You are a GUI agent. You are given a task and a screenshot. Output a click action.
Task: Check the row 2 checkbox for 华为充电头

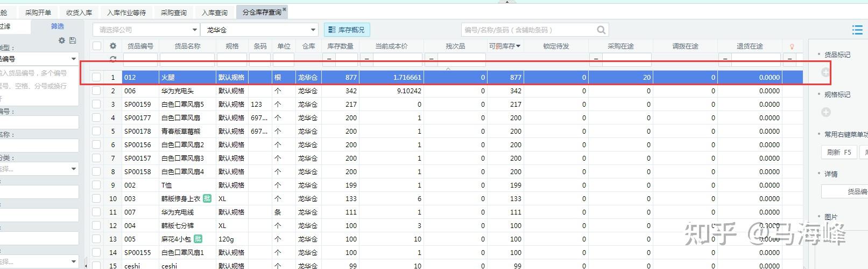coord(96,91)
